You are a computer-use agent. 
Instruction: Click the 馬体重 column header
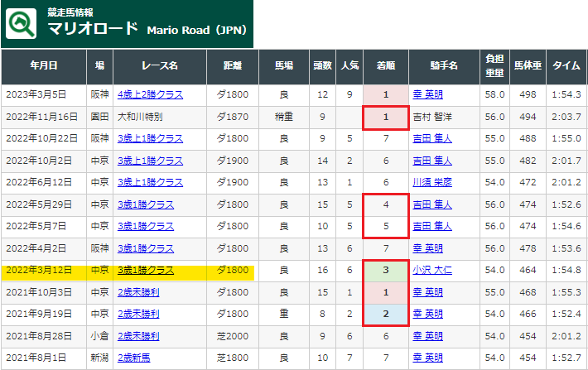[x=528, y=66]
